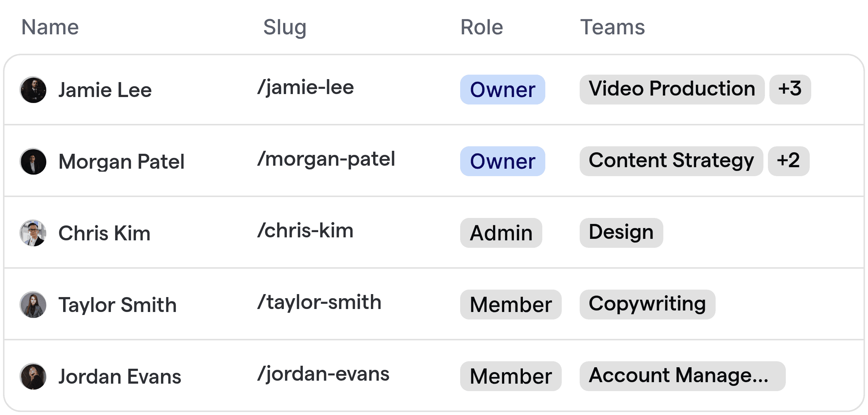Click Jamie Lee's avatar photo
The width and height of the screenshot is (868, 415).
tap(33, 90)
